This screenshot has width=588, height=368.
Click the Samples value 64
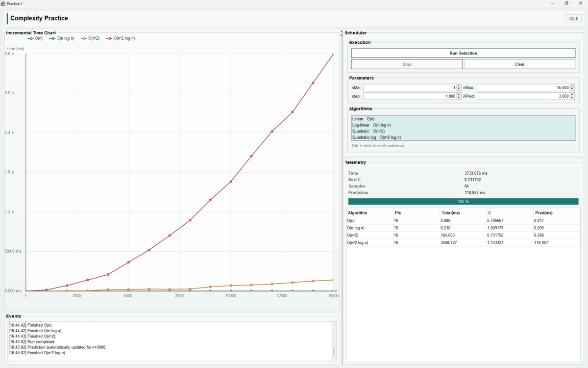pyautogui.click(x=466, y=186)
